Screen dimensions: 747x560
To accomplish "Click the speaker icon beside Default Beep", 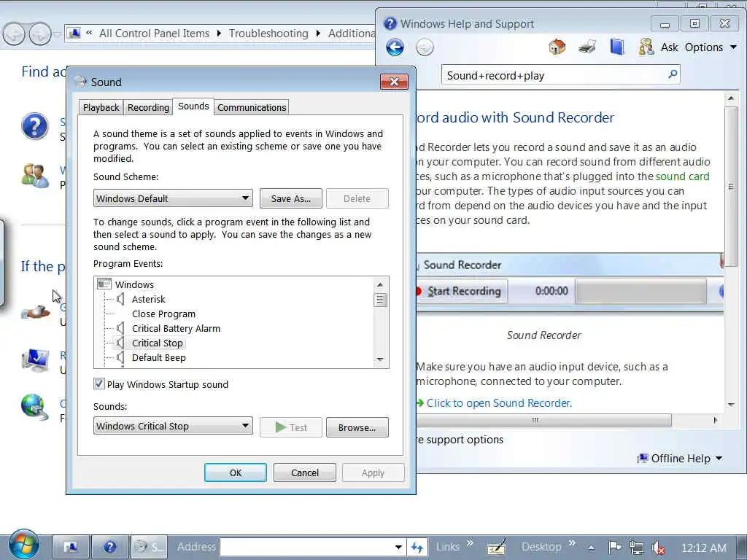I will tap(120, 357).
